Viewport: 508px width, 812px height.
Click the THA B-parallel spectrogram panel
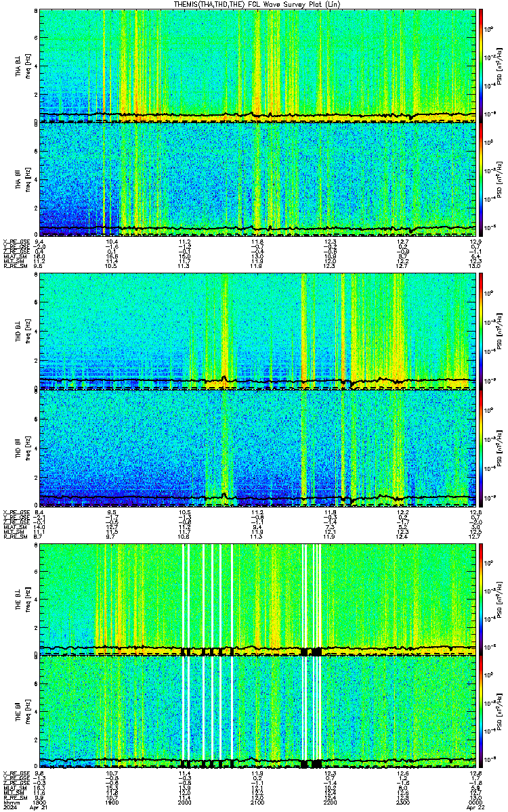257,179
